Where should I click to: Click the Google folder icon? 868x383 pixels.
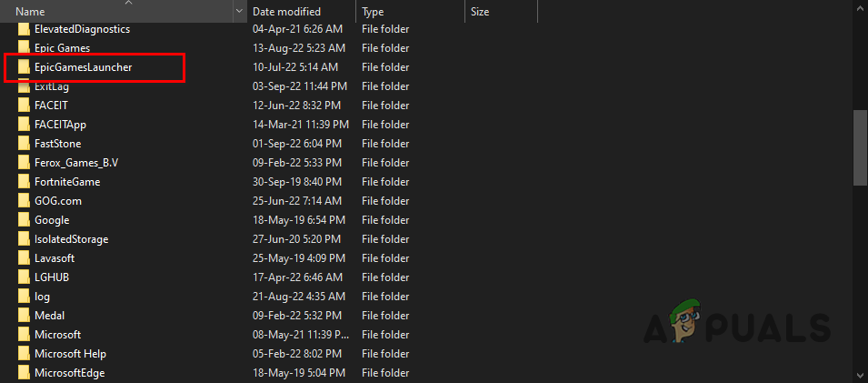click(24, 220)
